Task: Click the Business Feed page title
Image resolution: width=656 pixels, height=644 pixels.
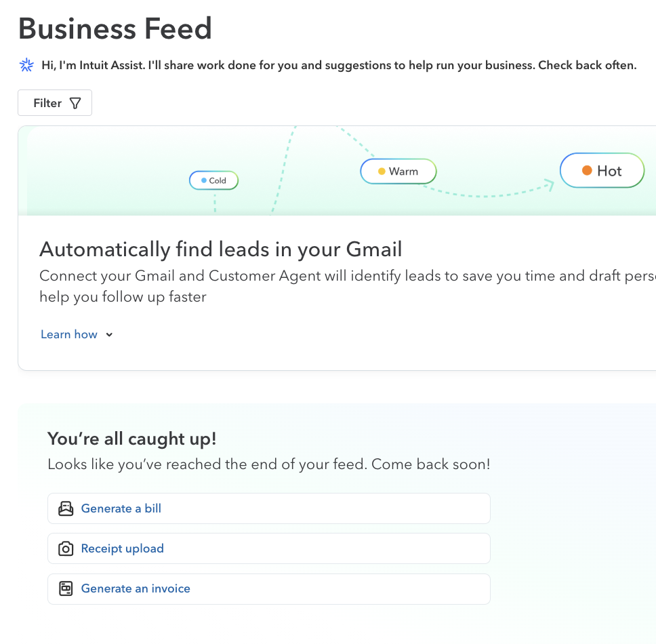Action: [x=115, y=28]
